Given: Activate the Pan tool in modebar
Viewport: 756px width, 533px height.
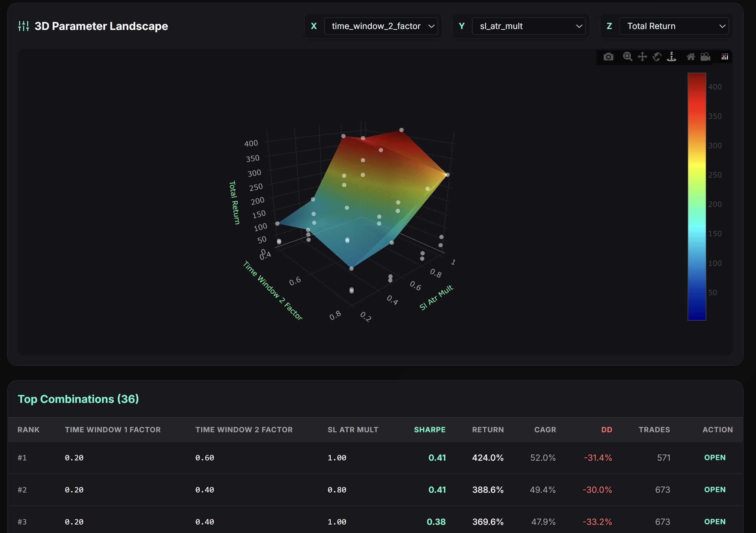Looking at the screenshot, I should pyautogui.click(x=642, y=57).
